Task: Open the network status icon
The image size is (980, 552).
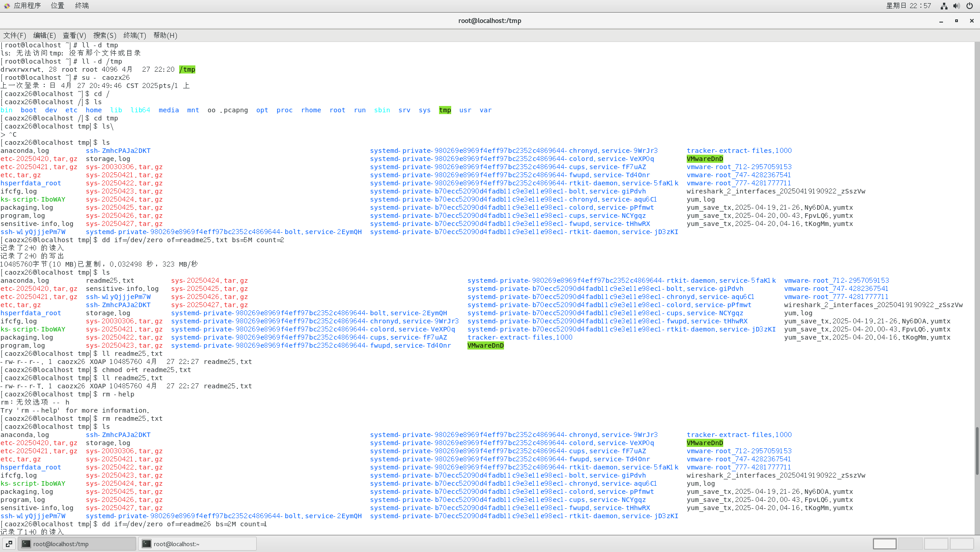Action: click(943, 6)
